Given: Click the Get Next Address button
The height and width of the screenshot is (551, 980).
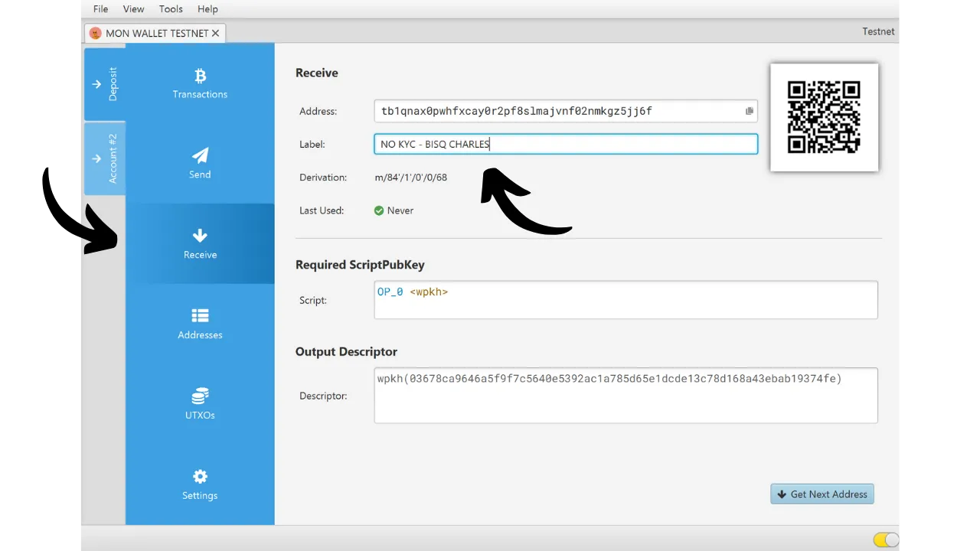Looking at the screenshot, I should pos(822,494).
